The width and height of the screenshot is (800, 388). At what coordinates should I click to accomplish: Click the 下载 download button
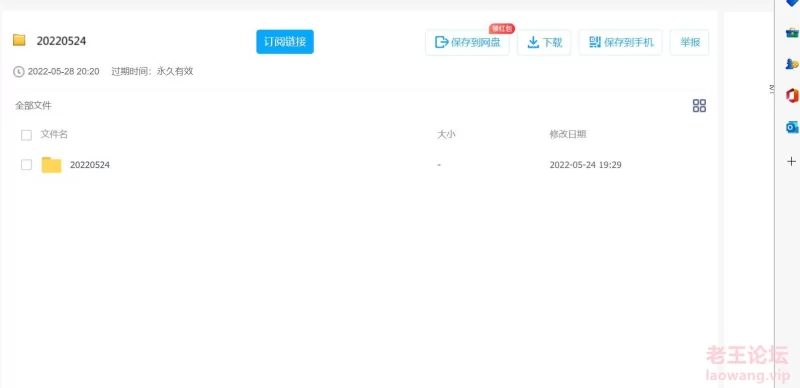[x=544, y=42]
